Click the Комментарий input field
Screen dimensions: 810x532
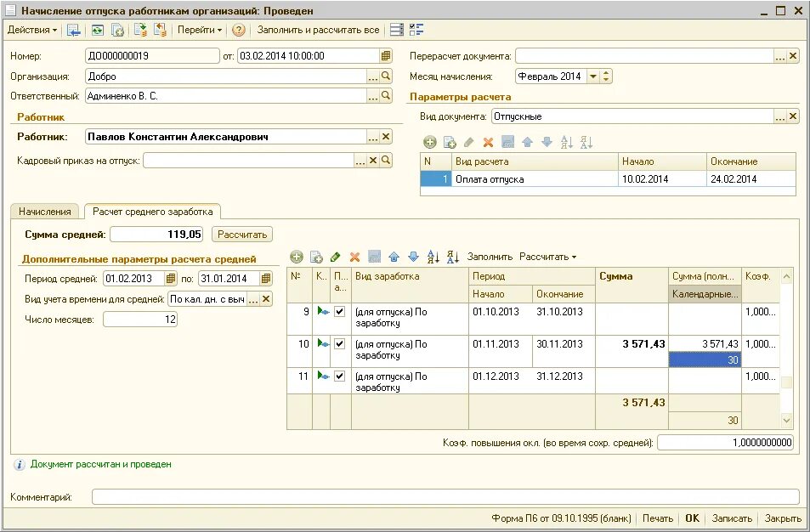point(445,497)
